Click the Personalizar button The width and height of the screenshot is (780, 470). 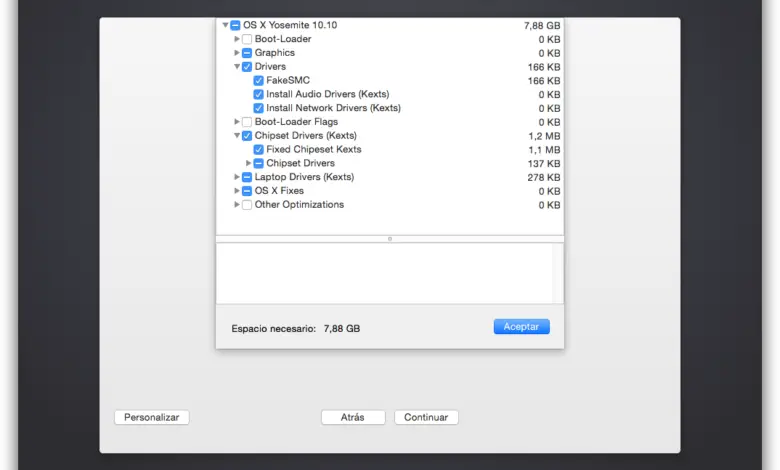coord(152,417)
